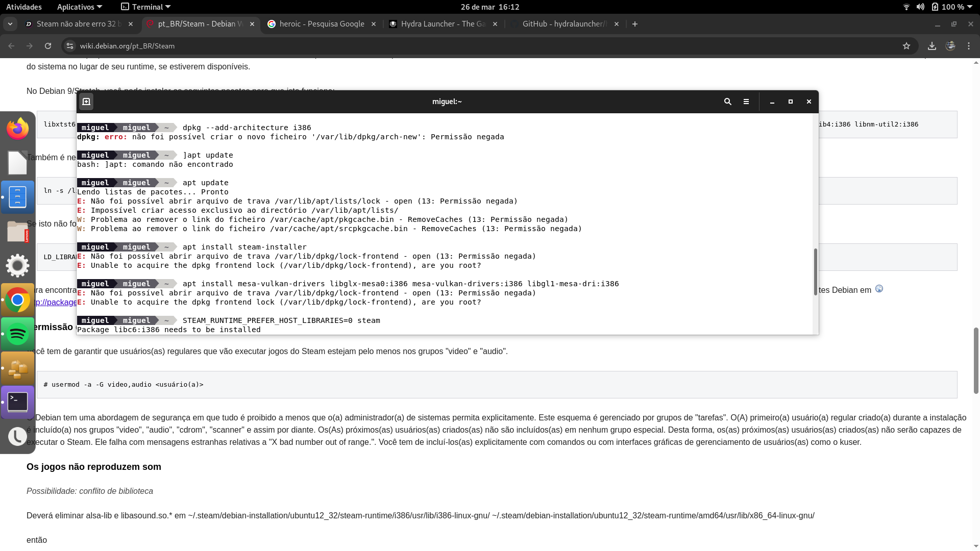The height and width of the screenshot is (551, 980).
Task: Expand Chrome tab search dropdown
Action: point(10,24)
